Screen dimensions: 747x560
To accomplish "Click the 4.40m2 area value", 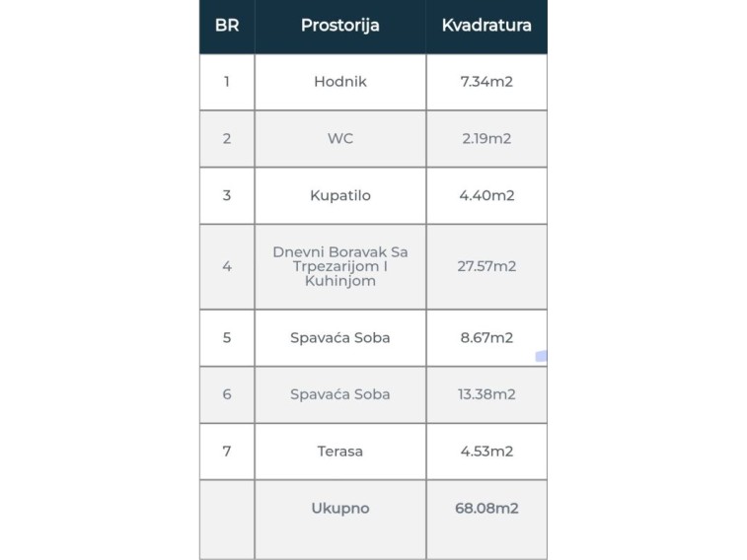I will pyautogui.click(x=486, y=195).
